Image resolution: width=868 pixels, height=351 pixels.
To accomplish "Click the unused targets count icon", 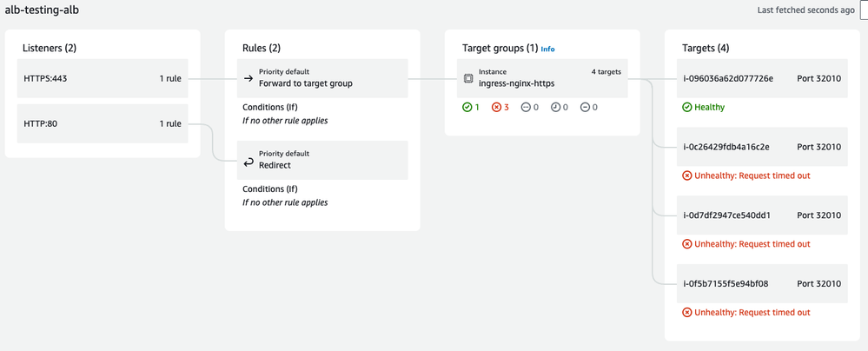I will (526, 107).
